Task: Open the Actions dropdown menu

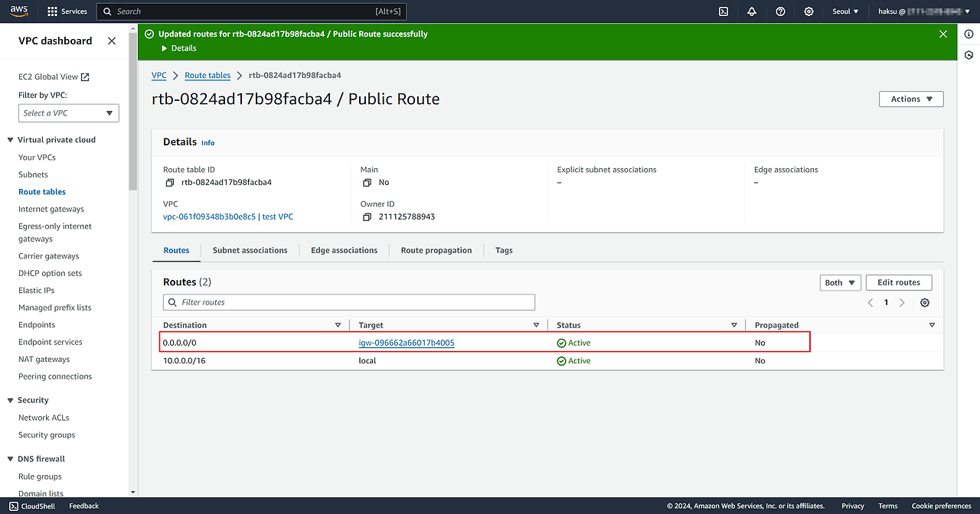Action: click(911, 99)
